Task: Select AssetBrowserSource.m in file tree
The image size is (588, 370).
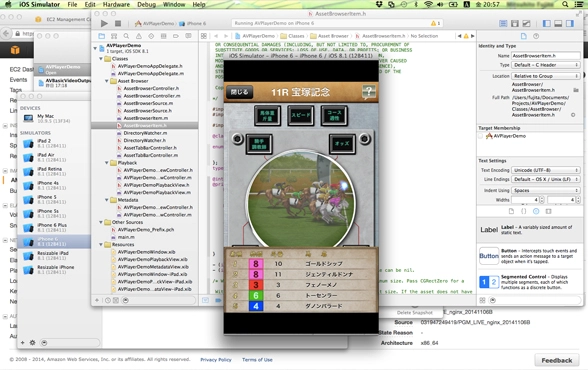Action: click(148, 103)
